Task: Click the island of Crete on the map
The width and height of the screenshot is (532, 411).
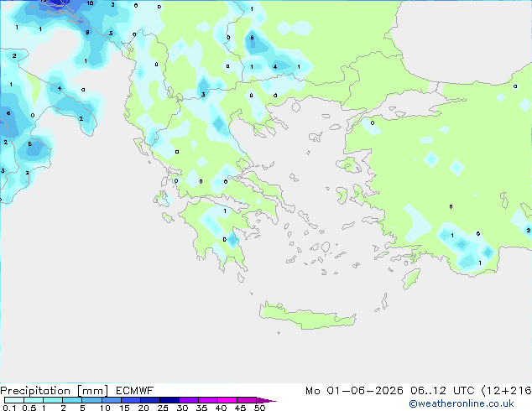Action: tap(307, 316)
